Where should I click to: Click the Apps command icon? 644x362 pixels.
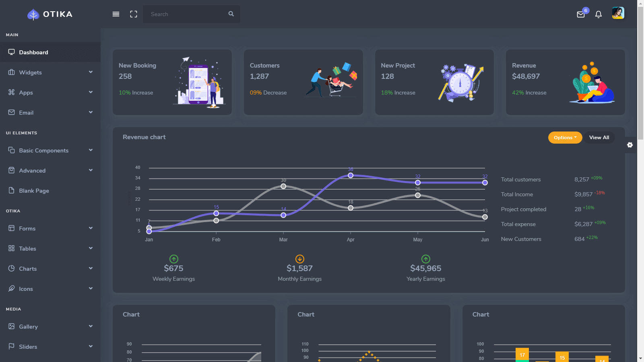coord(11,92)
